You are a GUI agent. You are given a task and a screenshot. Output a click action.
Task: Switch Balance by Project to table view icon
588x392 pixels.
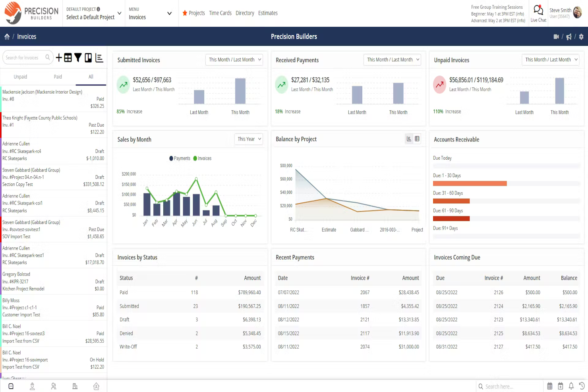tap(417, 139)
